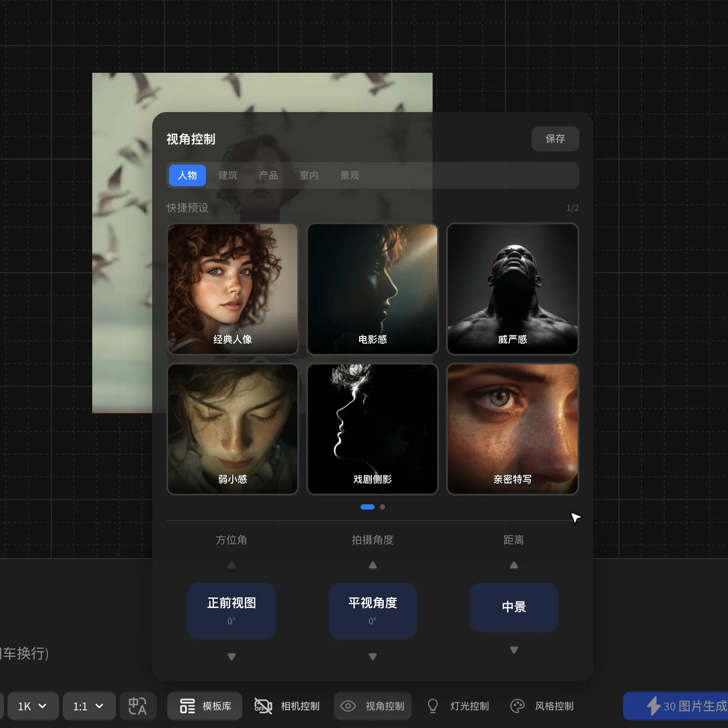Switch to the 建筑 tab
The image size is (728, 728).
228,176
